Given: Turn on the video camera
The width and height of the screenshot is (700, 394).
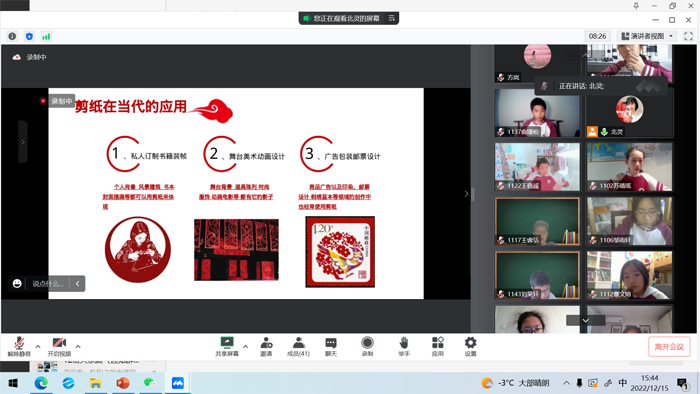Looking at the screenshot, I should pyautogui.click(x=59, y=346).
